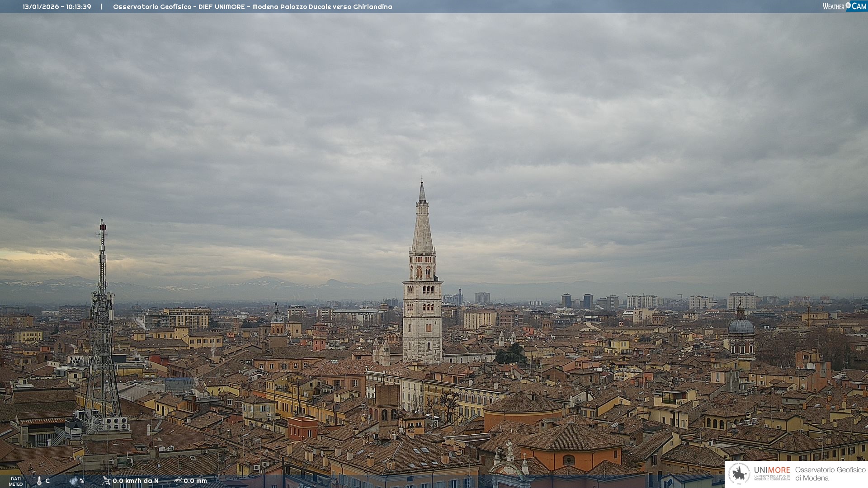868x488 pixels.
Task: Click the UNIMORE wordmark text
Action: click(x=772, y=470)
